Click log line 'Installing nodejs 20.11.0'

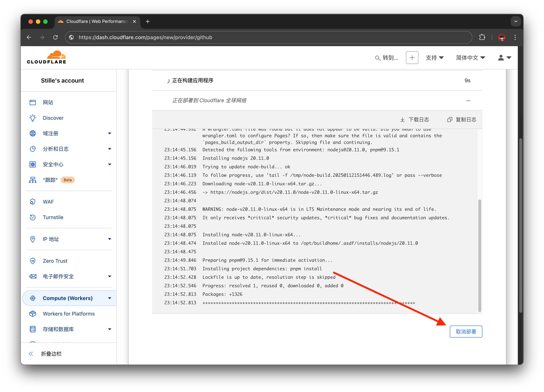[x=236, y=158]
